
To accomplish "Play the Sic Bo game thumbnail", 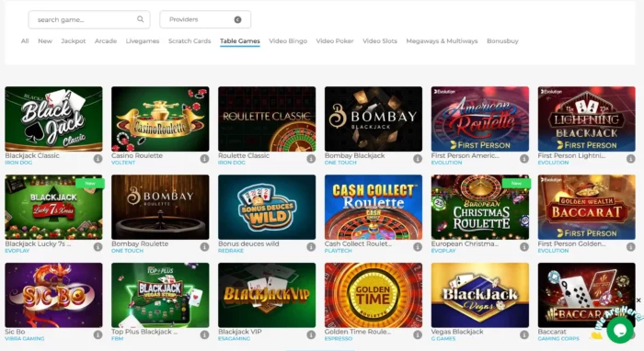I will (x=53, y=295).
